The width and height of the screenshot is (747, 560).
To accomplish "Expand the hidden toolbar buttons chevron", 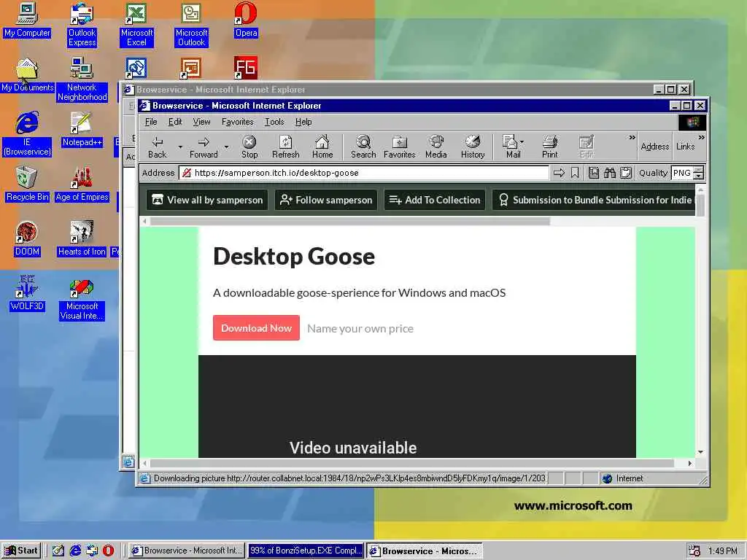I will pos(632,138).
